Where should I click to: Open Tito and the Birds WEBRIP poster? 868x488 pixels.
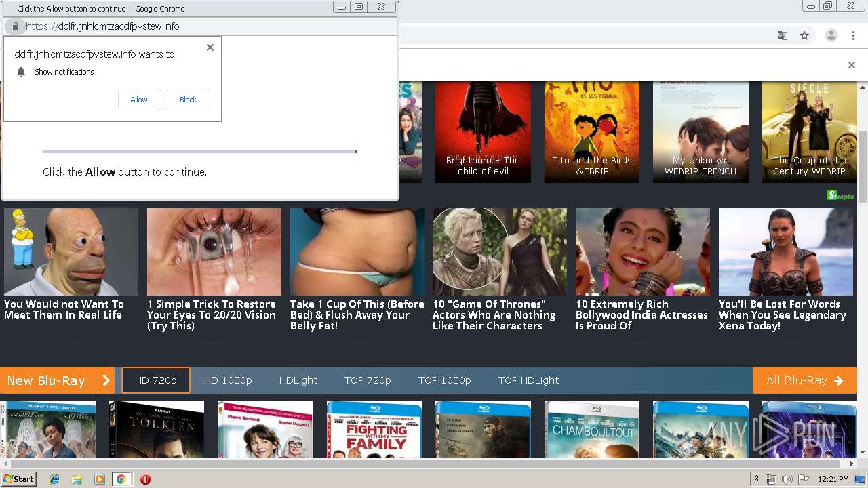pyautogui.click(x=592, y=132)
